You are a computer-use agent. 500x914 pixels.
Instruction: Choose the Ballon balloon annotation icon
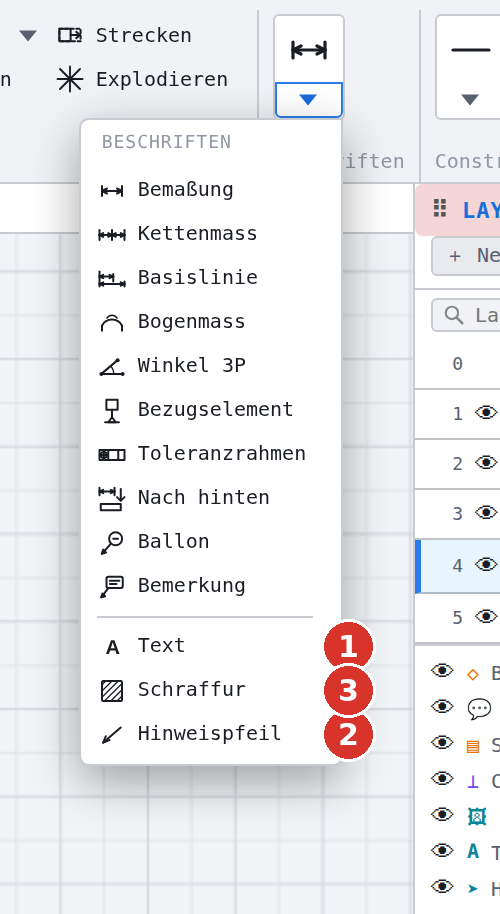point(112,543)
